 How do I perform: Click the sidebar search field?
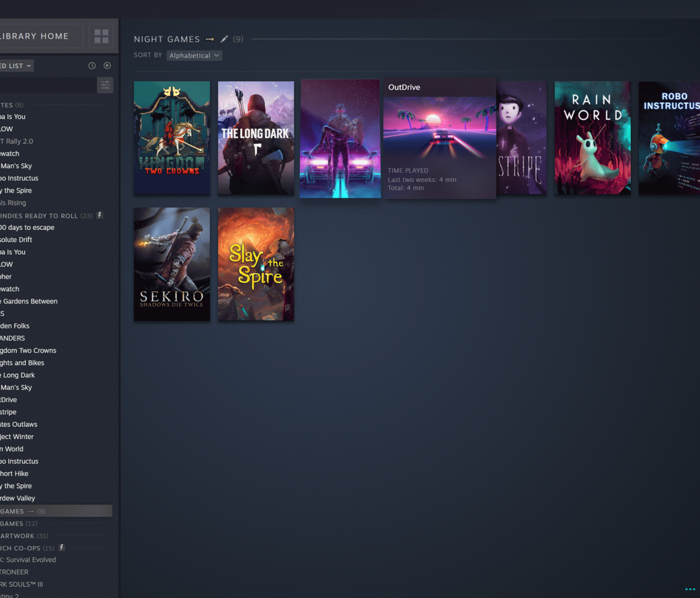tap(47, 85)
